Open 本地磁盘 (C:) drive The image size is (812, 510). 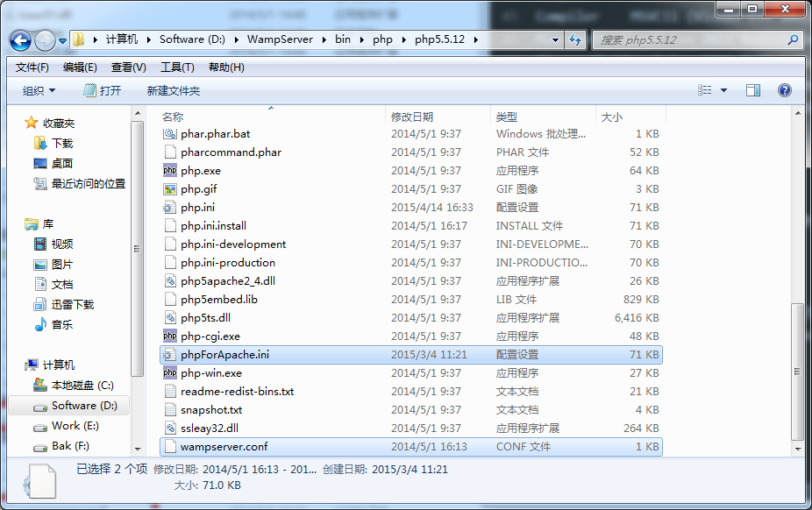pos(74,385)
